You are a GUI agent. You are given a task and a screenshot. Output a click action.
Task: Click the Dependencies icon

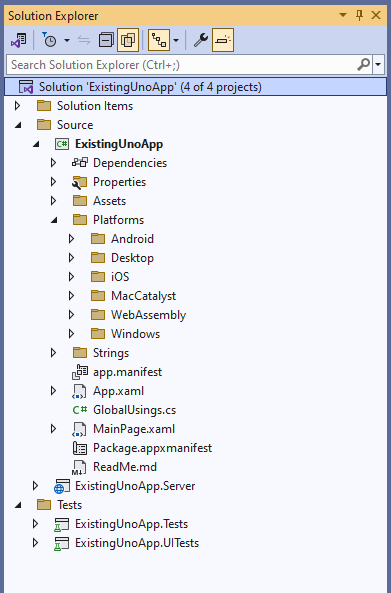coord(80,163)
